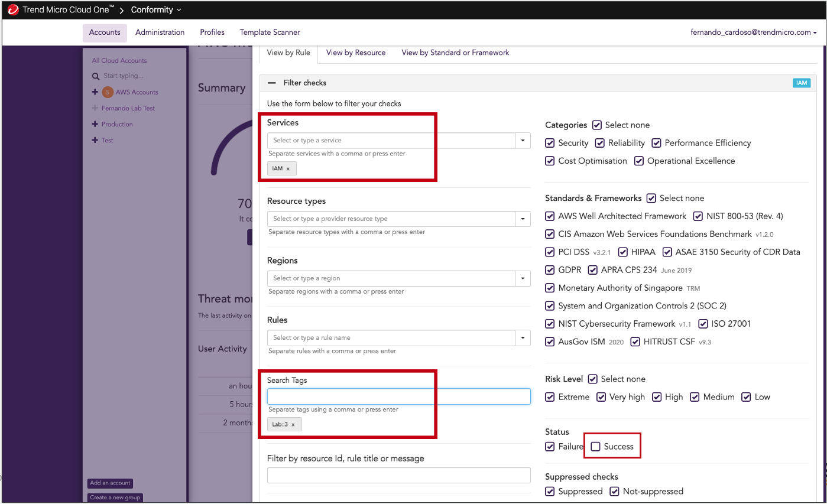Uncheck the Reliability category
Screen dimensions: 827x504
[x=600, y=143]
